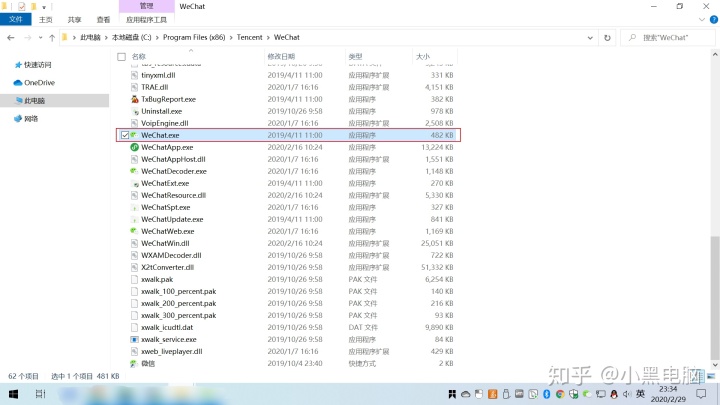This screenshot has height=405, width=720.
Task: Sort files by the 名称 column header
Action: click(x=139, y=56)
